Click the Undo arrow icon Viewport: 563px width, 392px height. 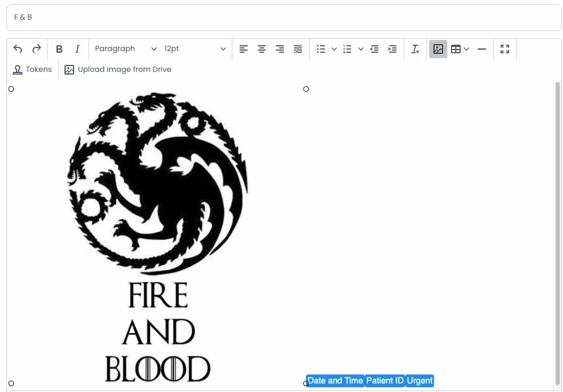point(18,49)
